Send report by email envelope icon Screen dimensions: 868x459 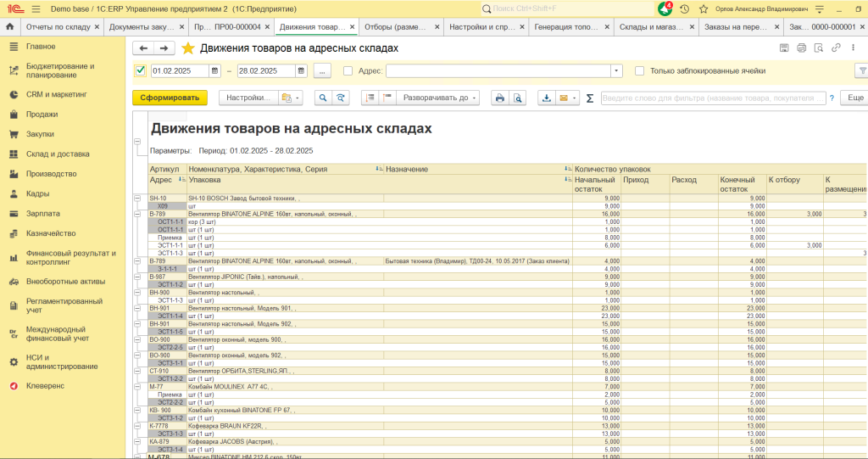point(564,98)
